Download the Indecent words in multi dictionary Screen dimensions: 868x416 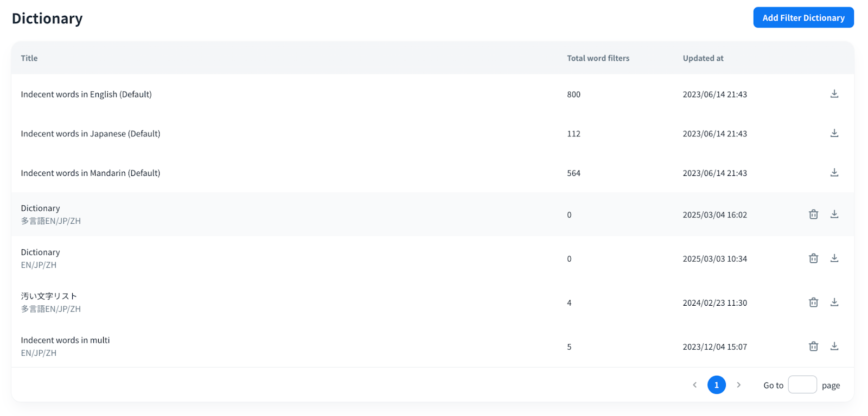pyautogui.click(x=834, y=346)
